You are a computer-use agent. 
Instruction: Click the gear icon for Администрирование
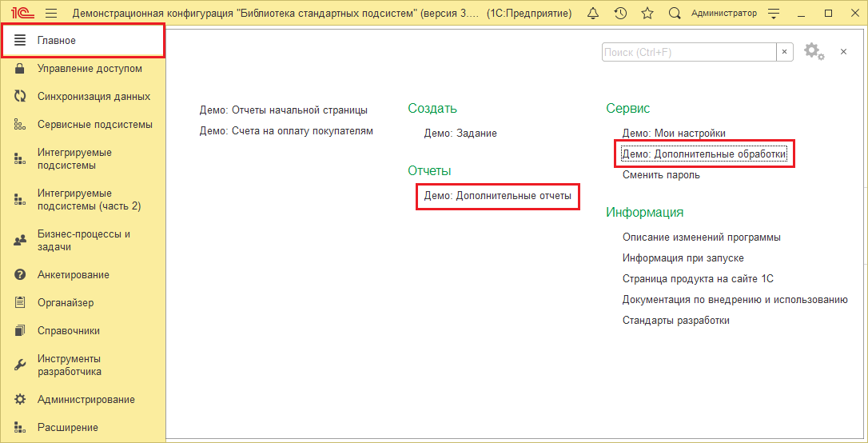tap(20, 399)
